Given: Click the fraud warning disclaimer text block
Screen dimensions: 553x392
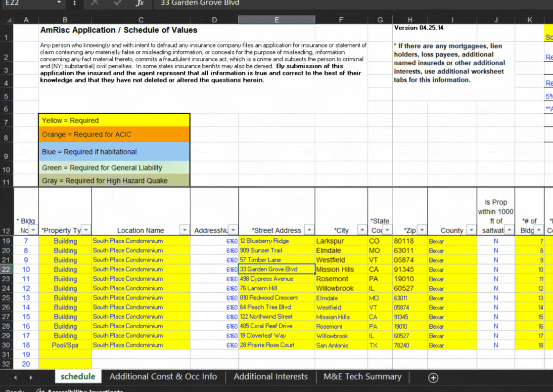Looking at the screenshot, I should pos(203,63).
